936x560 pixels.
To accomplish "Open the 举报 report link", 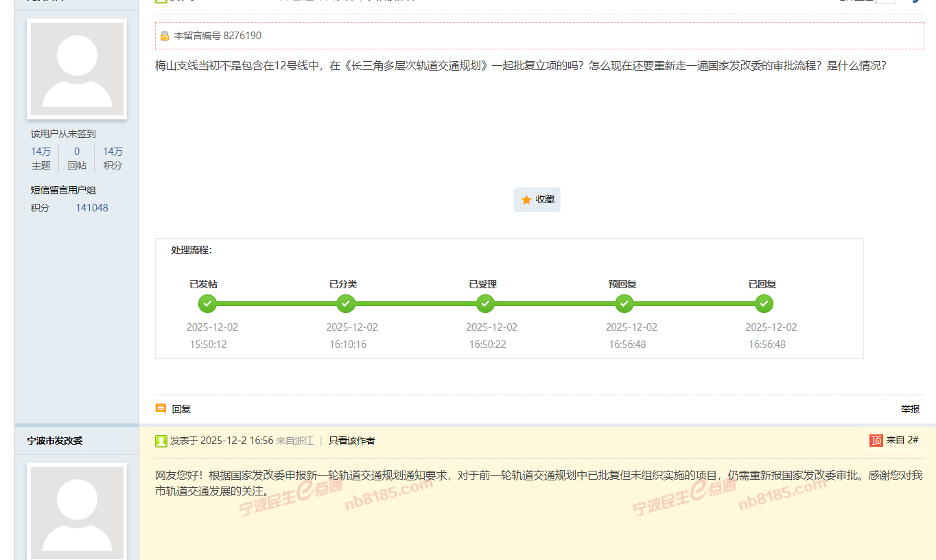I will pos(910,408).
